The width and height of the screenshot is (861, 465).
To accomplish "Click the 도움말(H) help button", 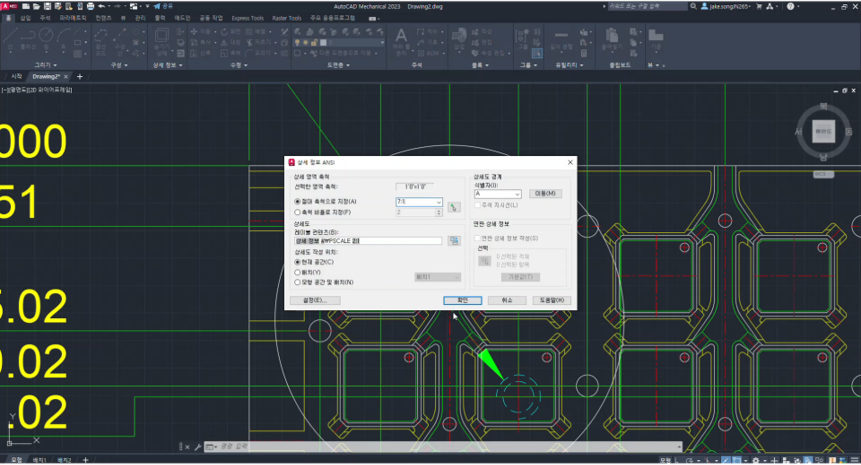I will tap(552, 300).
